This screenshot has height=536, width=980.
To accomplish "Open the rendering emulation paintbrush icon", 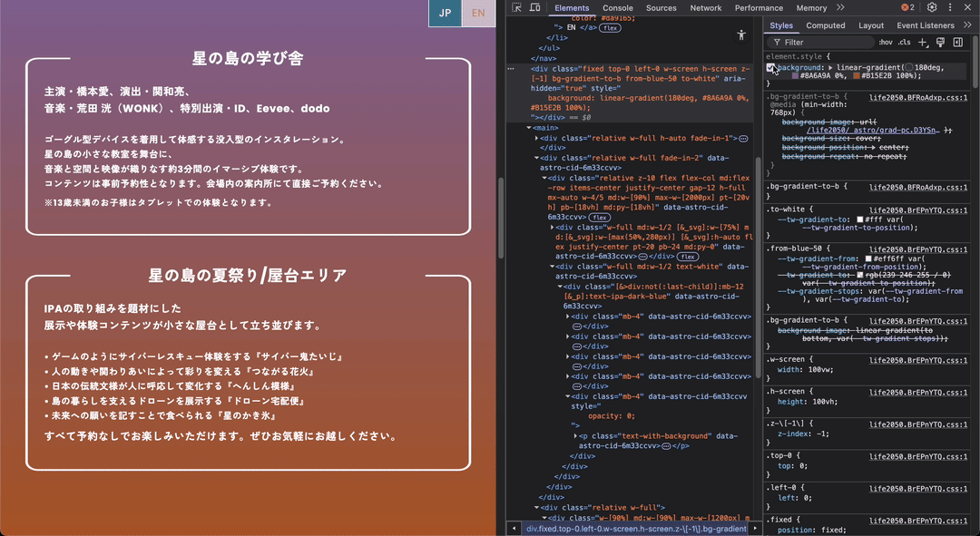I will [x=940, y=43].
